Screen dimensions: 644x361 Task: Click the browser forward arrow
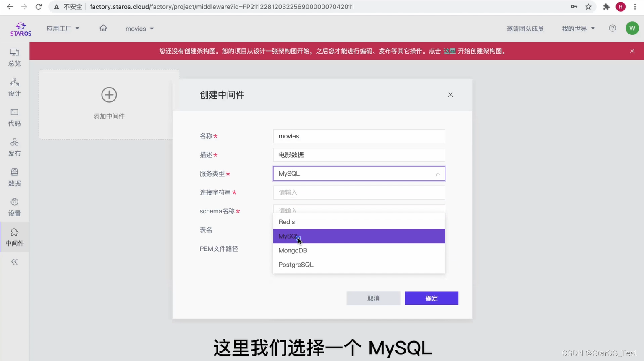pyautogui.click(x=24, y=7)
